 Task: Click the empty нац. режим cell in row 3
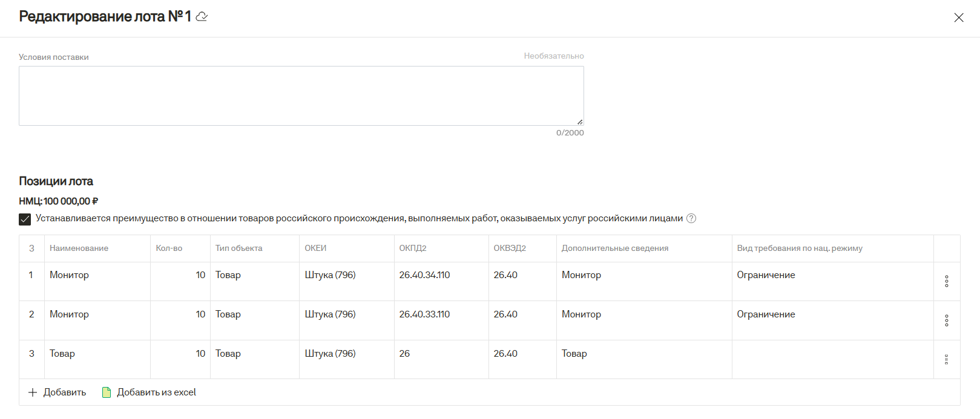coord(832,359)
